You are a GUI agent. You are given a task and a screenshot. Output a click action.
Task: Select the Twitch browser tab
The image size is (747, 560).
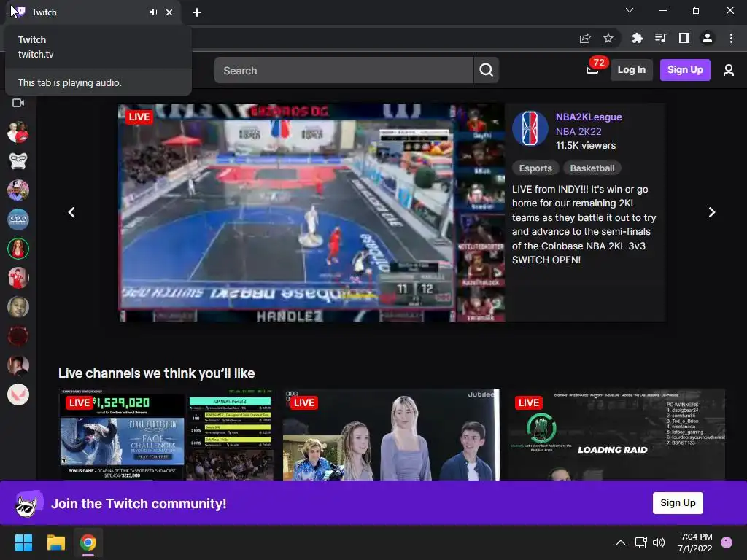coord(93,12)
